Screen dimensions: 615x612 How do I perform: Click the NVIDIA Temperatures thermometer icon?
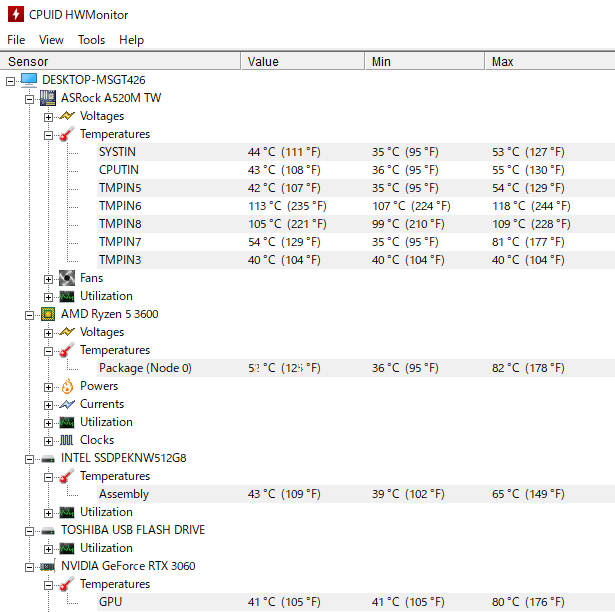67,584
